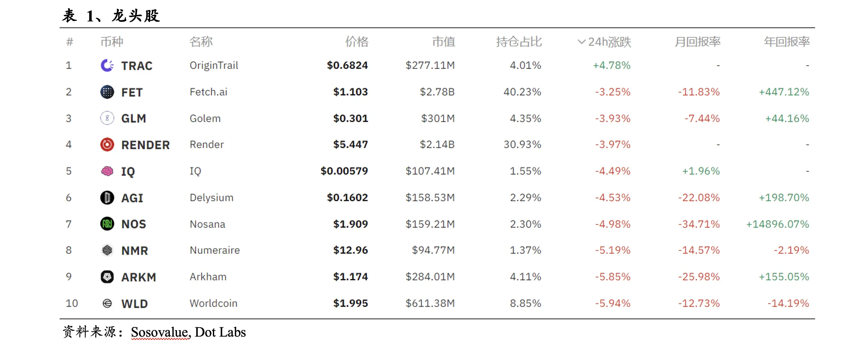Screen dimensions: 868x350
Task: Sort table by 市值 column header
Action: click(x=443, y=42)
